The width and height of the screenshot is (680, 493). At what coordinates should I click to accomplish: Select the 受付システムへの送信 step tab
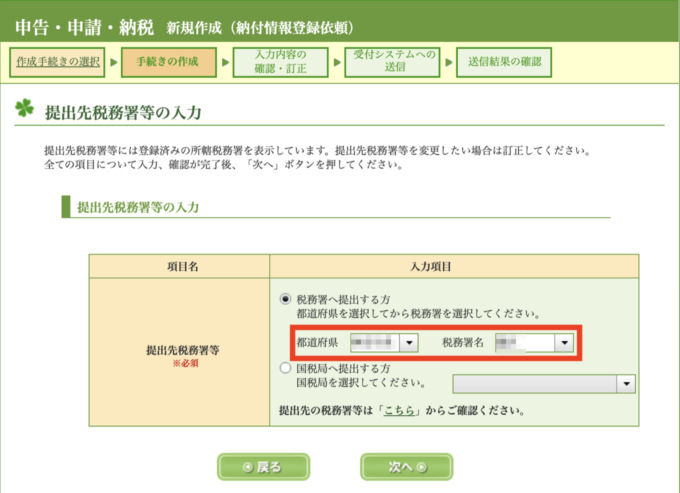[392, 62]
